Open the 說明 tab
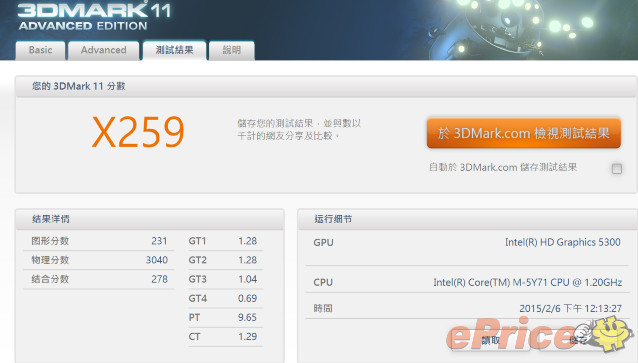 232,50
